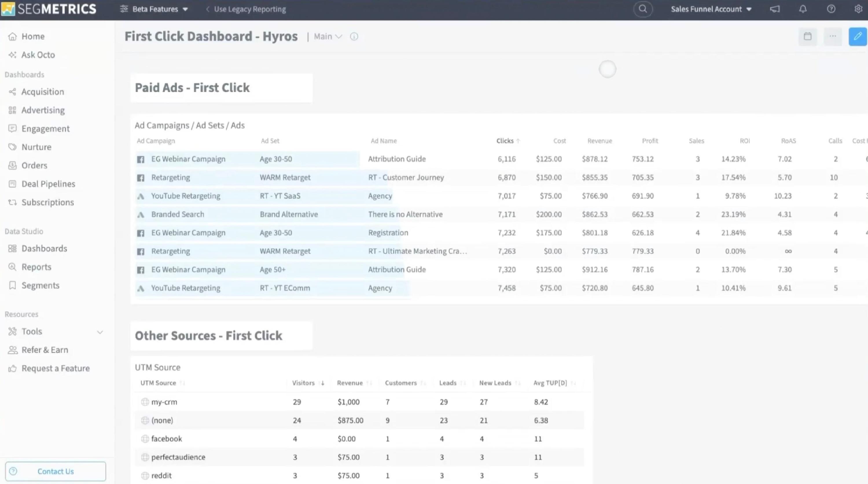Click the 'perfectaudience' UTM source
Image resolution: width=868 pixels, height=484 pixels.
178,457
